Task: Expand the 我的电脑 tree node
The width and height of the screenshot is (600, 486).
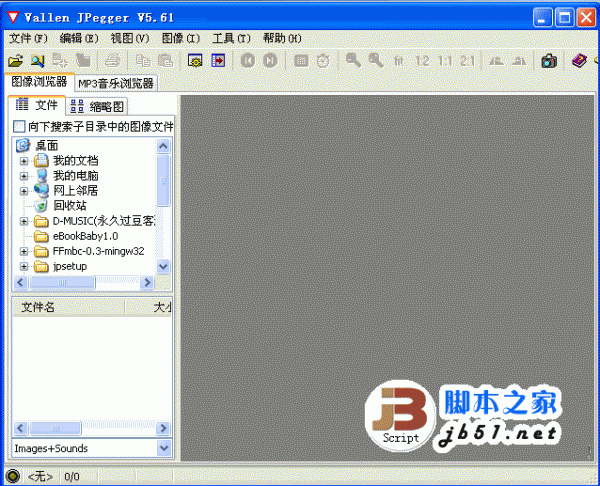Action: (24, 176)
